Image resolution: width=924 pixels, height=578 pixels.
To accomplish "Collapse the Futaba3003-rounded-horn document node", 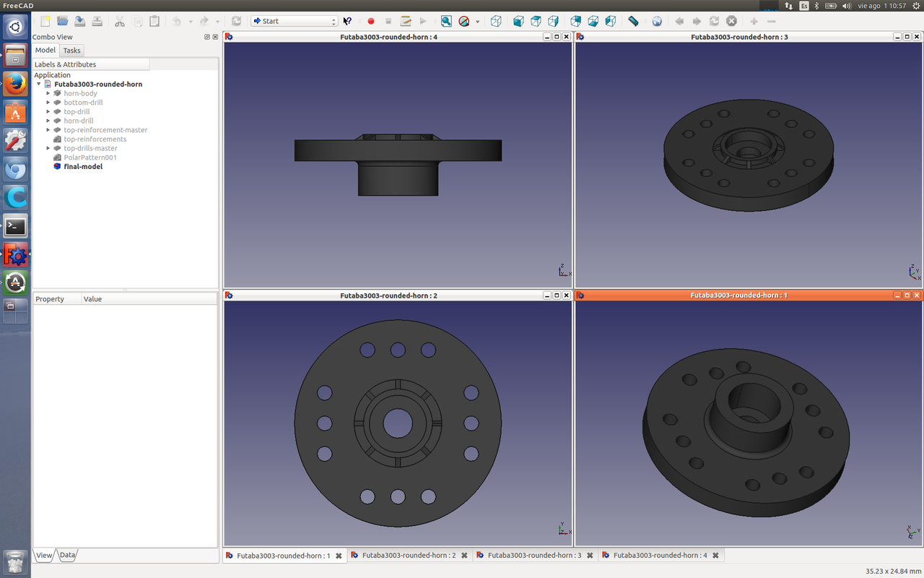I will point(39,85).
